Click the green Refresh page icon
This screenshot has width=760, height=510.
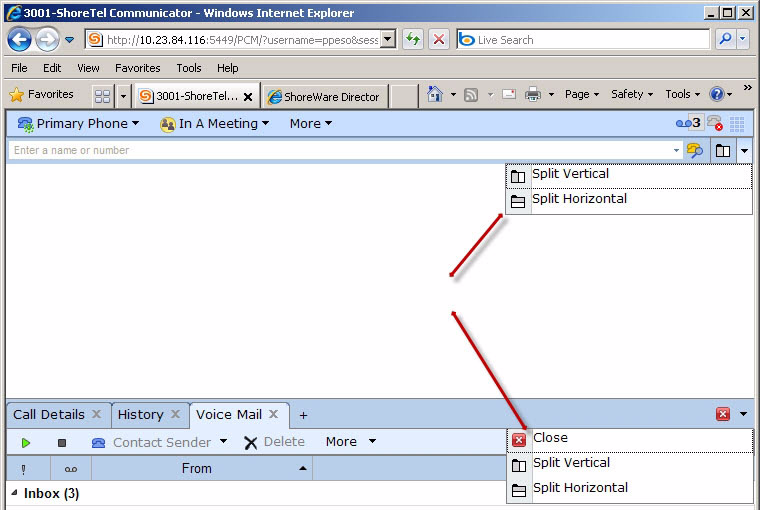click(x=412, y=39)
